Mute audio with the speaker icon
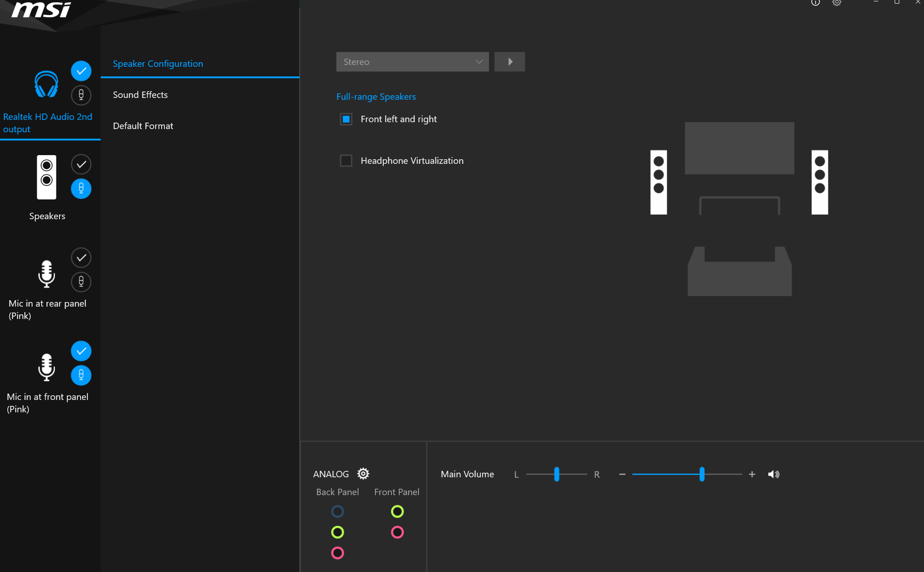This screenshot has width=924, height=572. (774, 475)
